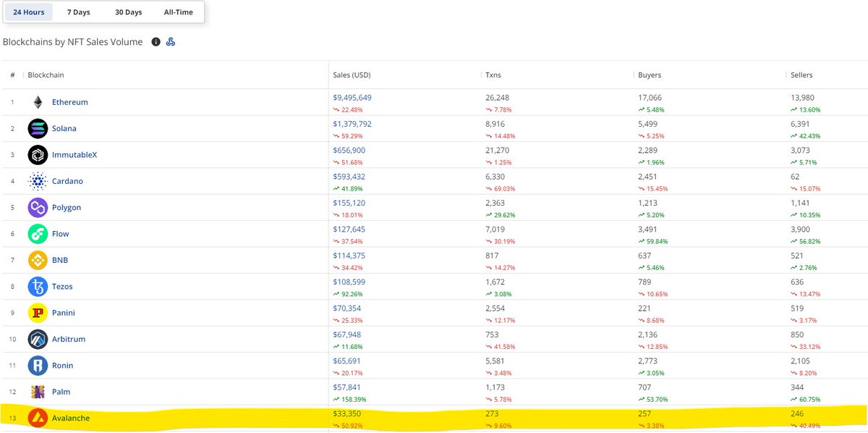
Task: Click the Ronin logo icon
Action: (x=38, y=366)
